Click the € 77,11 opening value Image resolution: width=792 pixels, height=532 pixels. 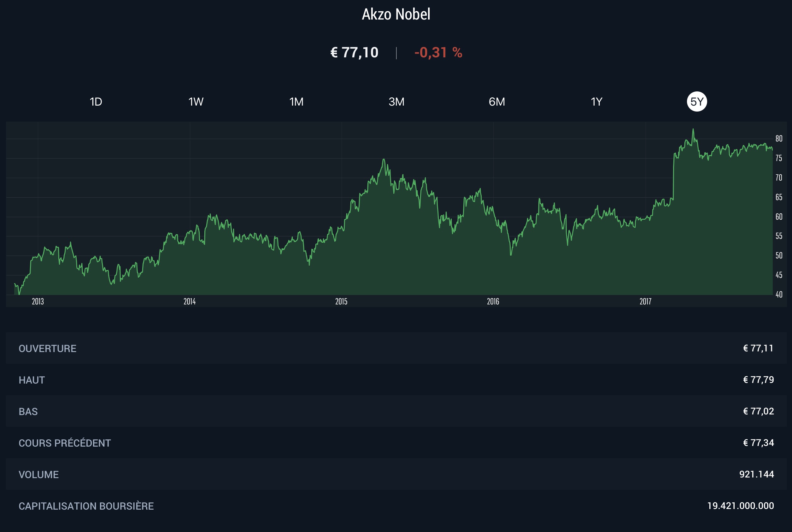pos(758,349)
